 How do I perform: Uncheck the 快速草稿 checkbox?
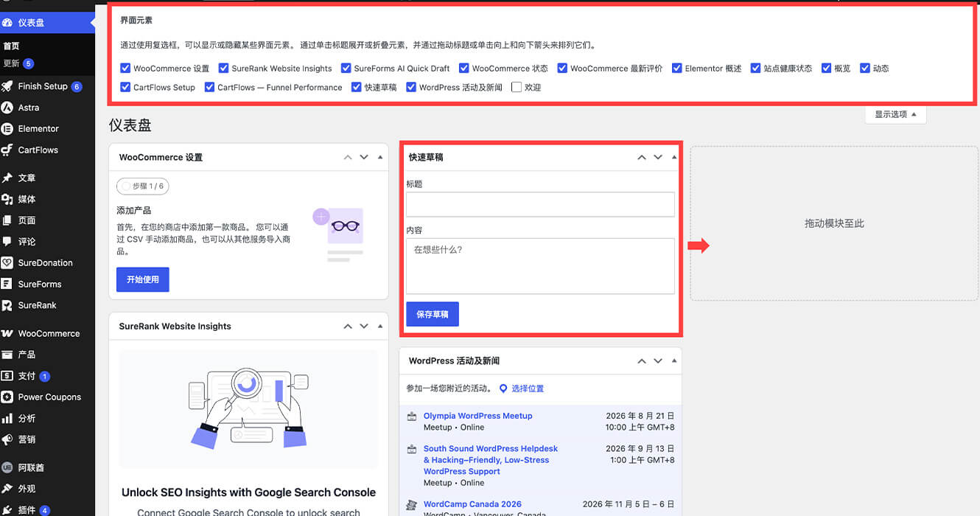[x=357, y=87]
